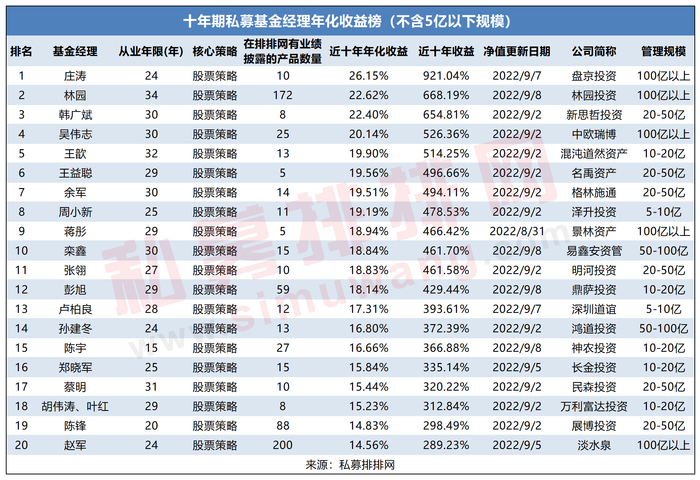
Task: Click the company name 淡水泉
Action: pos(594,445)
